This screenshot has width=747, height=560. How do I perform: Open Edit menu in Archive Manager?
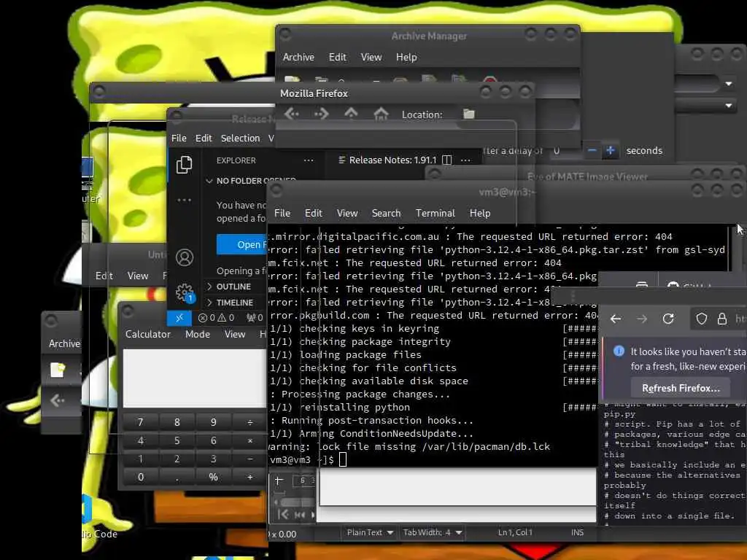click(x=337, y=57)
